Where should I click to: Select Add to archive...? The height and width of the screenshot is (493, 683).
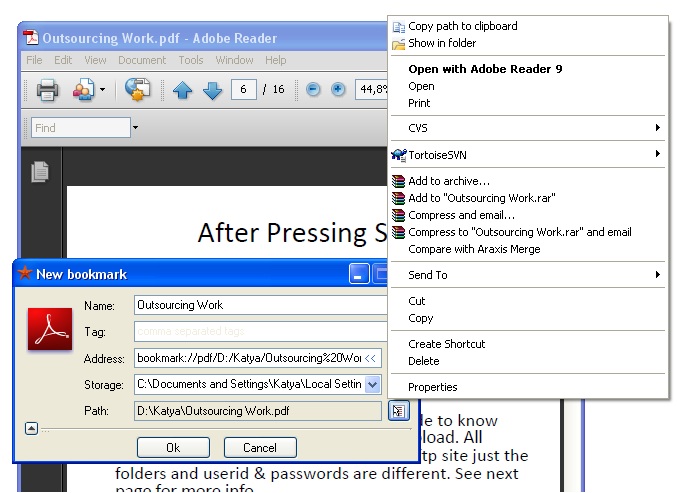click(527, 181)
